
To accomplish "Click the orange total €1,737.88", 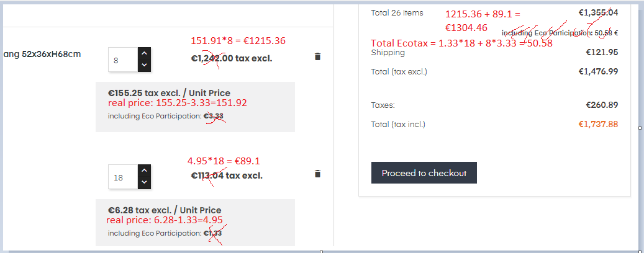I will (598, 124).
